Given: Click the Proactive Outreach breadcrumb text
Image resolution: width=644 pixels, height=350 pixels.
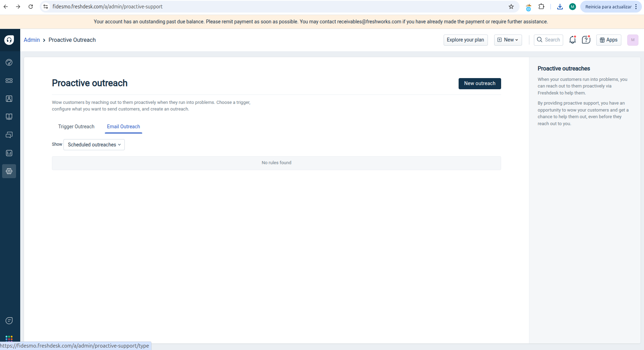Looking at the screenshot, I should (72, 40).
